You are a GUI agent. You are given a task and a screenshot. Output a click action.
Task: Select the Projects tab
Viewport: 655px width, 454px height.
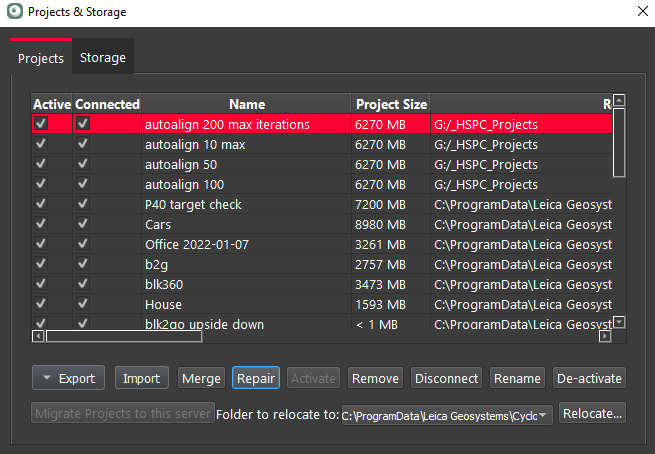pyautogui.click(x=41, y=58)
